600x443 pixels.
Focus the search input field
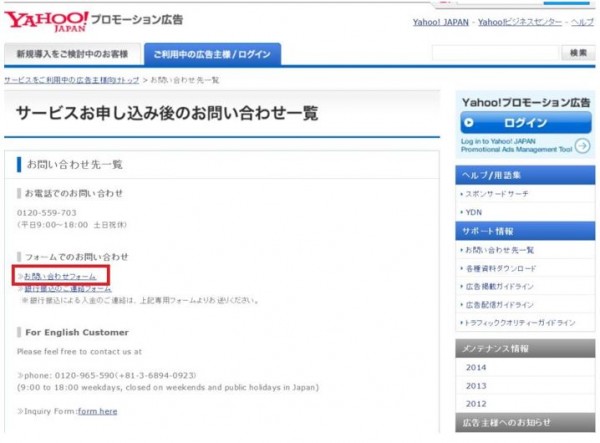[x=496, y=53]
